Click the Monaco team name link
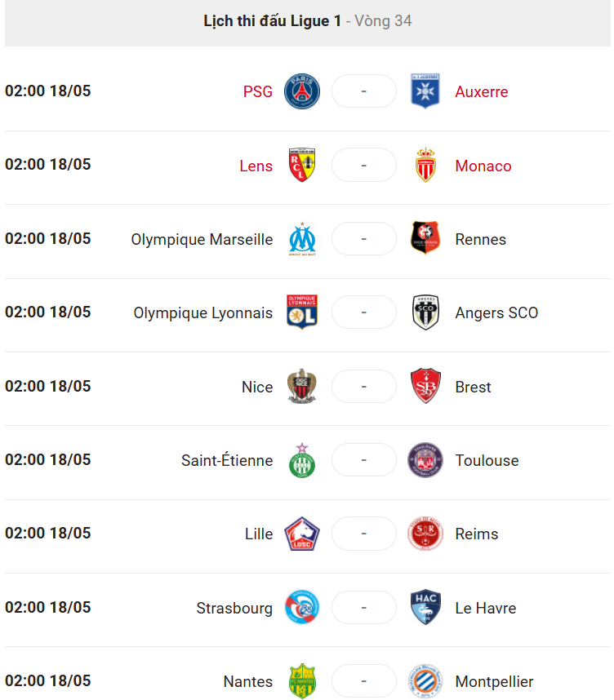Image resolution: width=614 pixels, height=700 pixels. pyautogui.click(x=483, y=166)
